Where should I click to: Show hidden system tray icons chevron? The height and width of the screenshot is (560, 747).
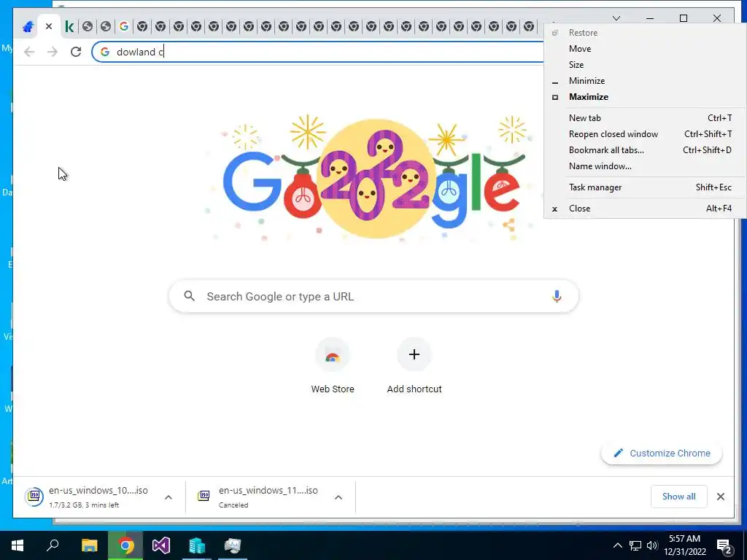click(617, 545)
